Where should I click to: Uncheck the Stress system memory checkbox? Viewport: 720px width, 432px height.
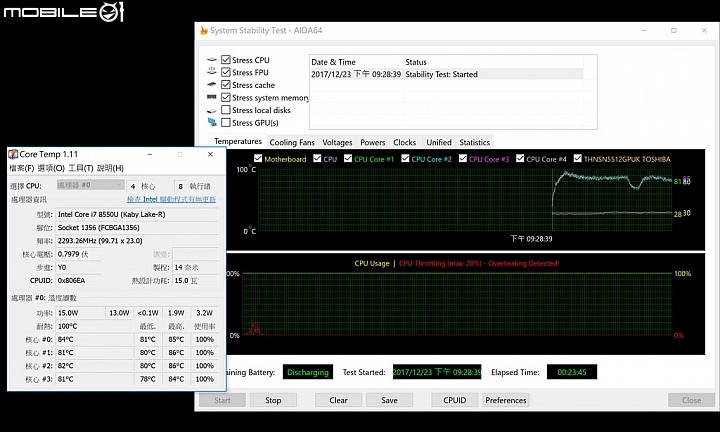(225, 97)
